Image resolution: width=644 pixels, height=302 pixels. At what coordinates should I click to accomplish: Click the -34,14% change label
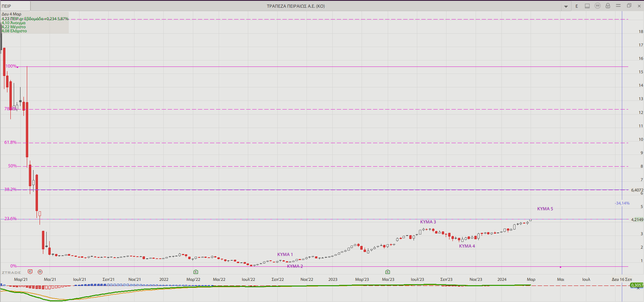622,203
